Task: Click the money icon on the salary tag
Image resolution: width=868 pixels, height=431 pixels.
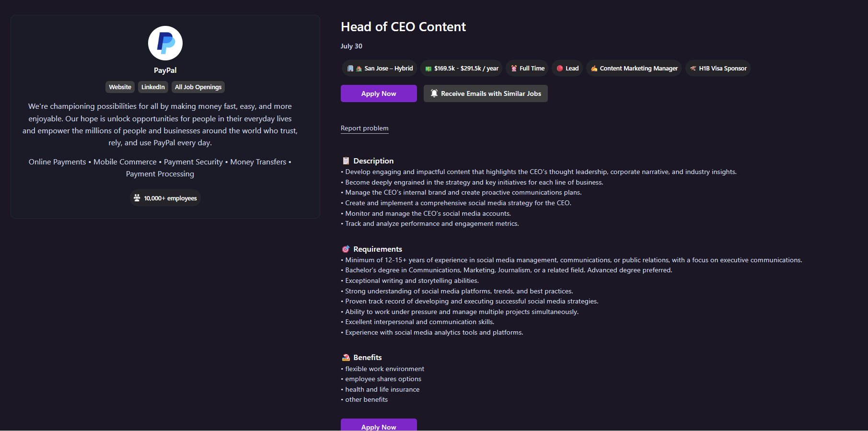Action: coord(428,68)
